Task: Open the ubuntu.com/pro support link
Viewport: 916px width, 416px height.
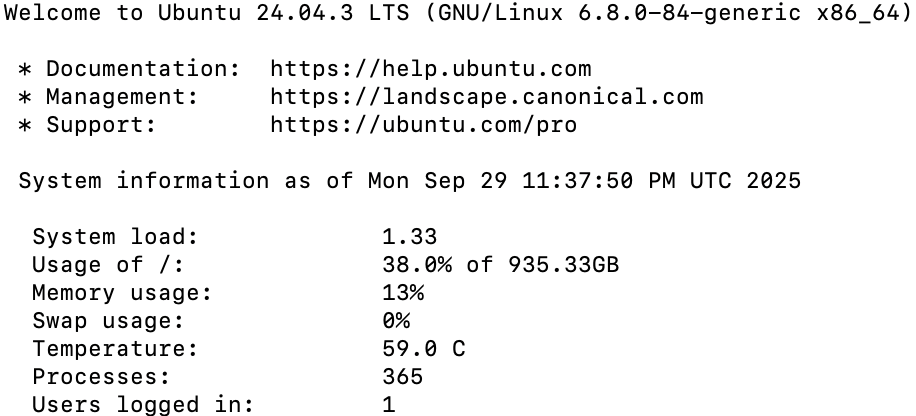Action: pos(424,125)
